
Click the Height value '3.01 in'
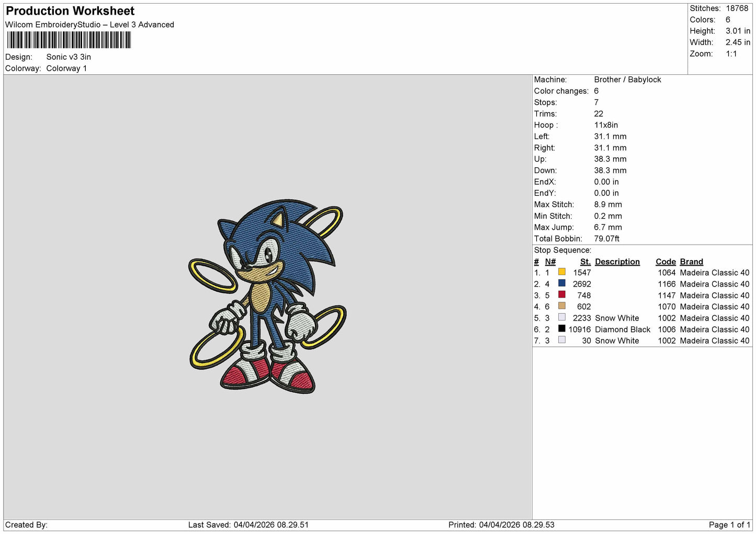tap(738, 31)
